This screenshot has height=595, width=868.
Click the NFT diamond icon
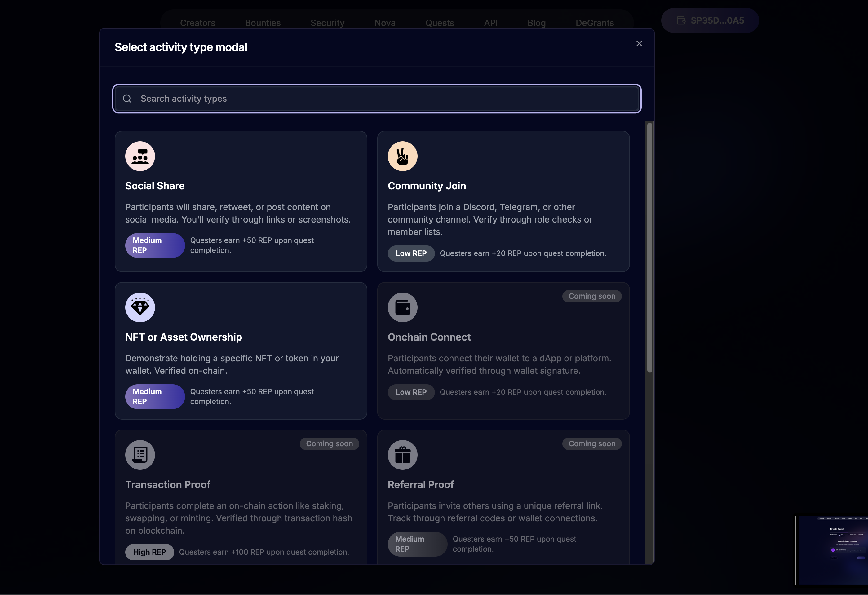[x=140, y=308]
